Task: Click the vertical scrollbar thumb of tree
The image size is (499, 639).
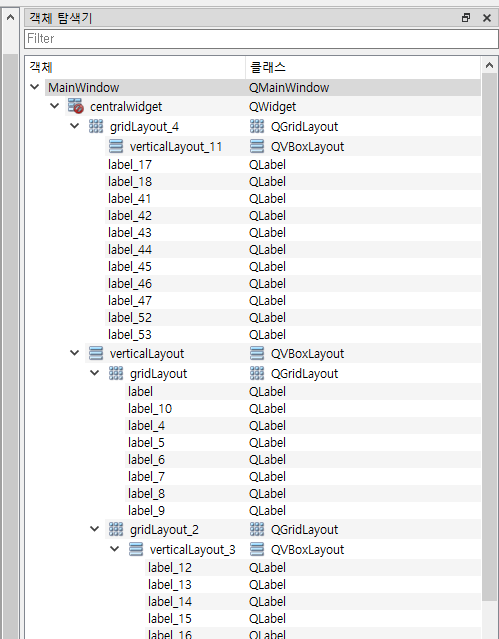Action: pyautogui.click(x=489, y=337)
